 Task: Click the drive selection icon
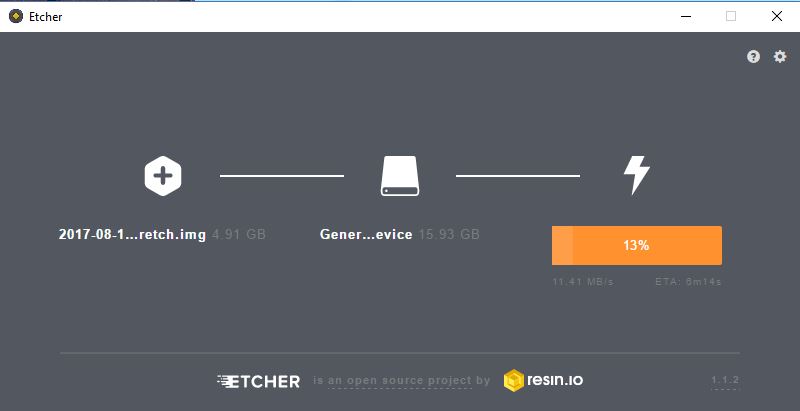(x=400, y=176)
